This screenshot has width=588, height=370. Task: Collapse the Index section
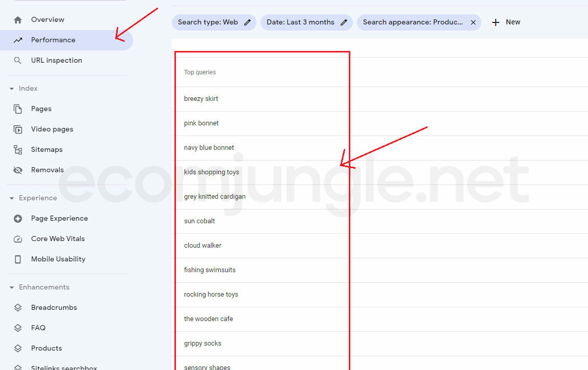pyautogui.click(x=12, y=89)
